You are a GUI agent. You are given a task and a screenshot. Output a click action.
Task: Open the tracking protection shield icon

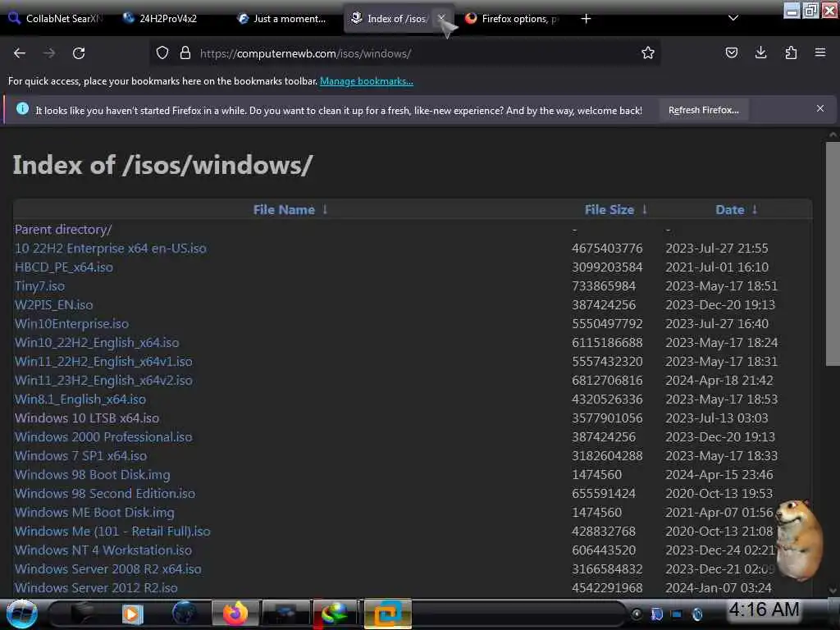[162, 53]
